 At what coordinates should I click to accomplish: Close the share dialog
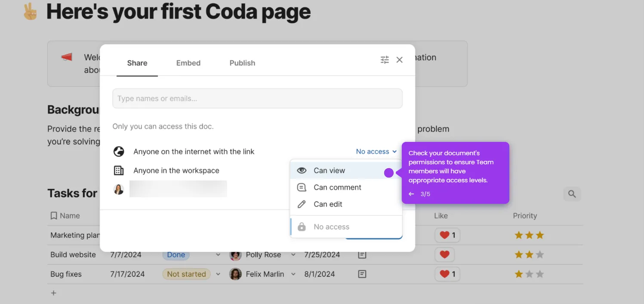[x=400, y=60]
